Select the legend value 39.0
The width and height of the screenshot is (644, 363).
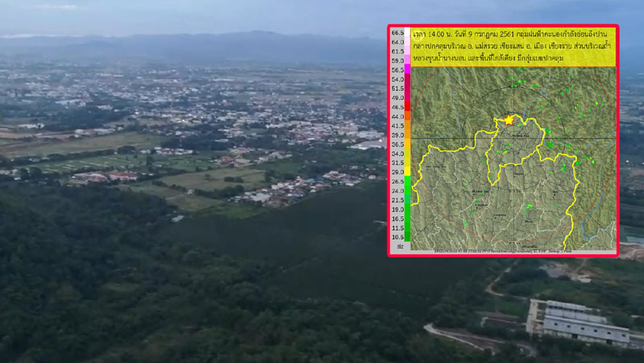click(x=398, y=136)
